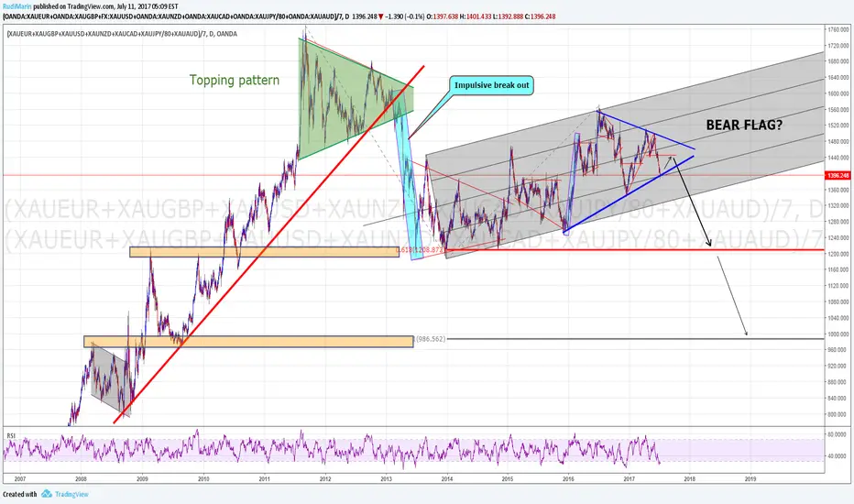Click the RSI indicator label
Image resolution: width=854 pixels, height=504 pixels.
(x=11, y=435)
